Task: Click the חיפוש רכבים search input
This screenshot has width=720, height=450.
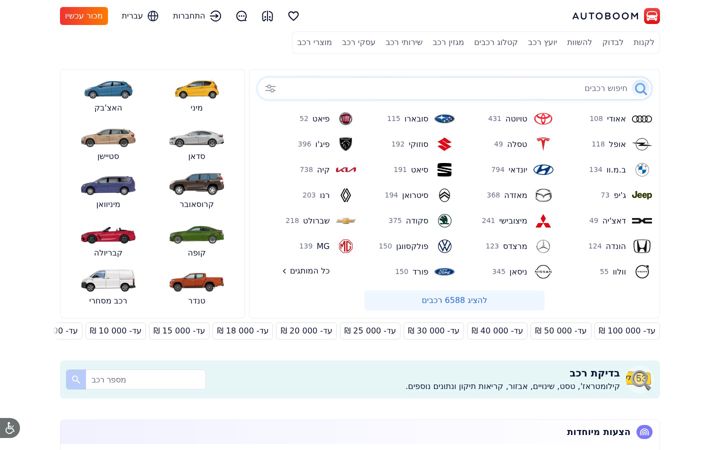Action: [454, 89]
